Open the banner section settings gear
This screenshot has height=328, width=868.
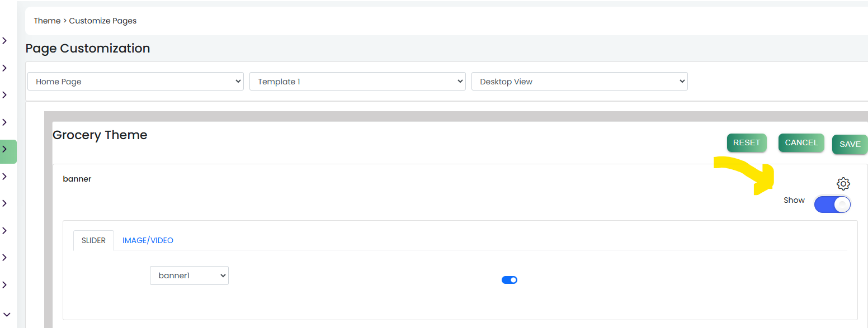[x=843, y=183]
